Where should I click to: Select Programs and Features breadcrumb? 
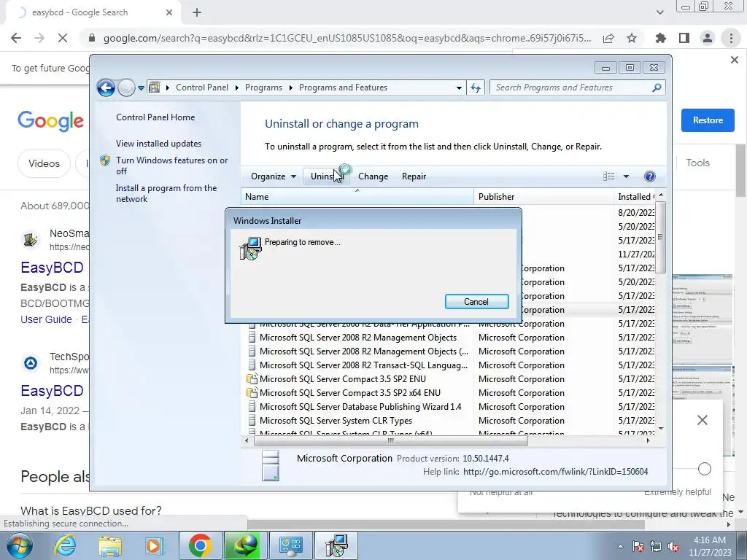pos(343,87)
